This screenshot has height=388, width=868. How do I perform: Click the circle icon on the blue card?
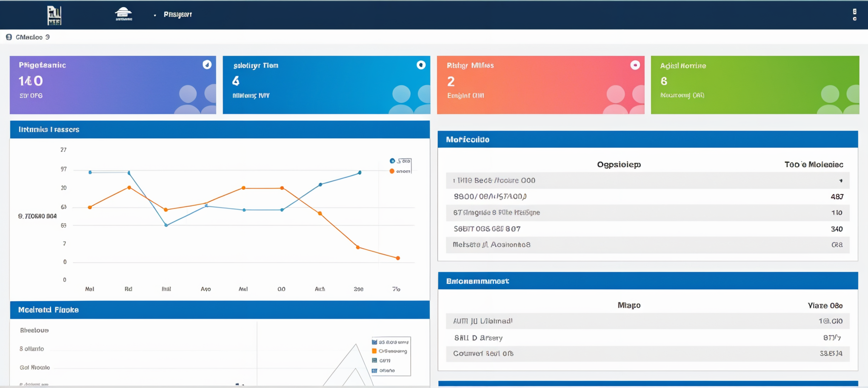click(421, 65)
